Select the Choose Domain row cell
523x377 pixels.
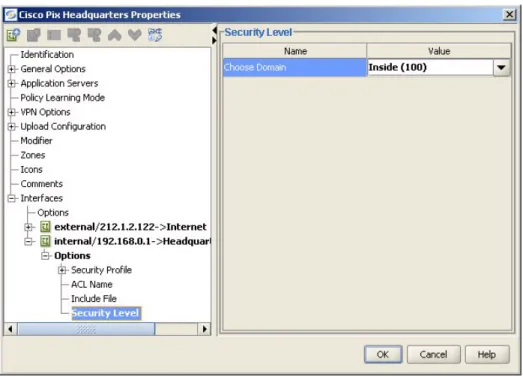[295, 67]
